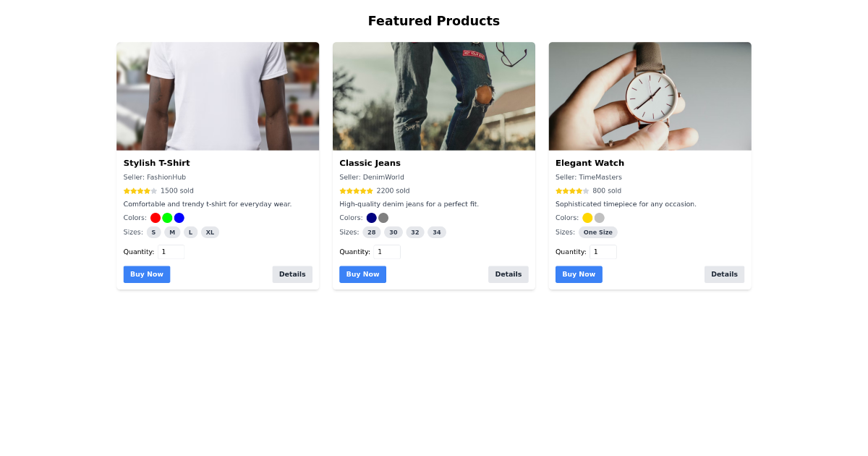868x456 pixels.
Task: Pick the navy color swatch on Classic Jeans
Action: point(371,217)
